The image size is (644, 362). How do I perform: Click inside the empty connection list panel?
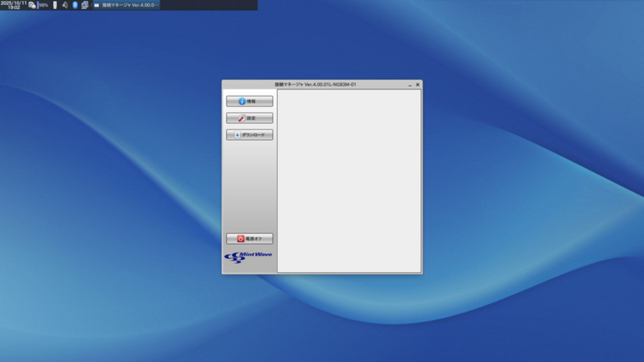[349, 181]
